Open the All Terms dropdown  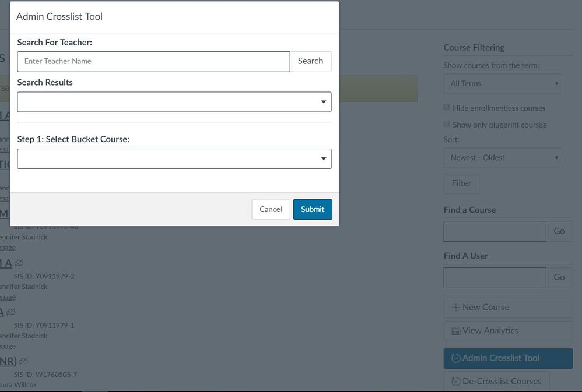[503, 84]
